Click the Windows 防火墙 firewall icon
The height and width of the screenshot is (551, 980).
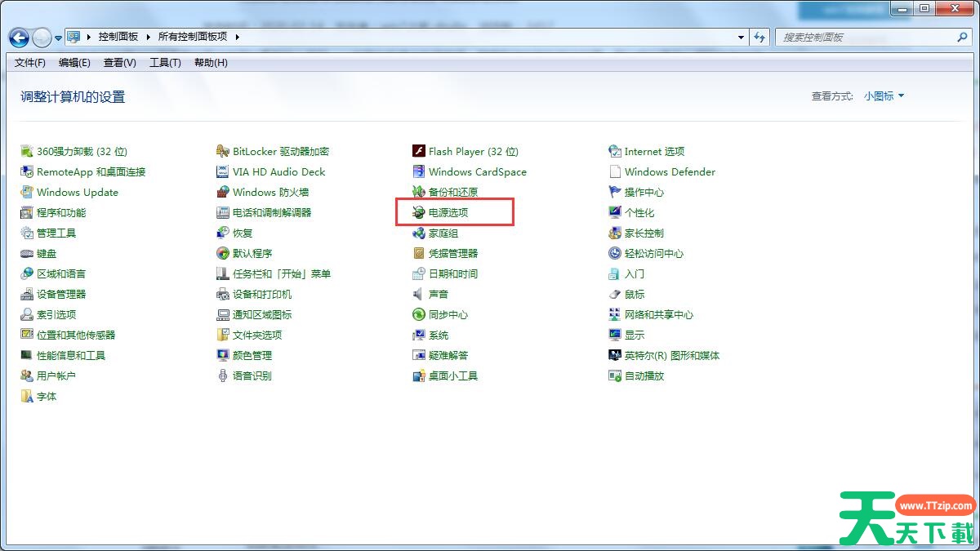[x=223, y=192]
